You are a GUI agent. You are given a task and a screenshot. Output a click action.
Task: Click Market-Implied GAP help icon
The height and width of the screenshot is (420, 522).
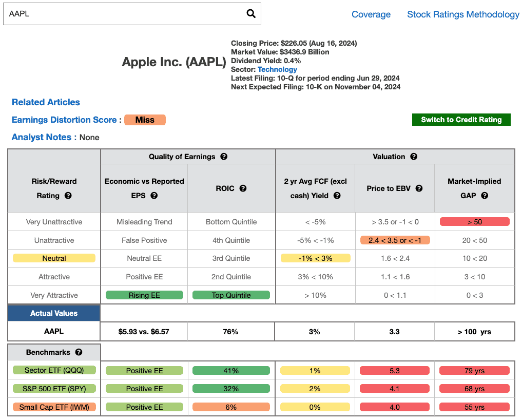(x=485, y=196)
